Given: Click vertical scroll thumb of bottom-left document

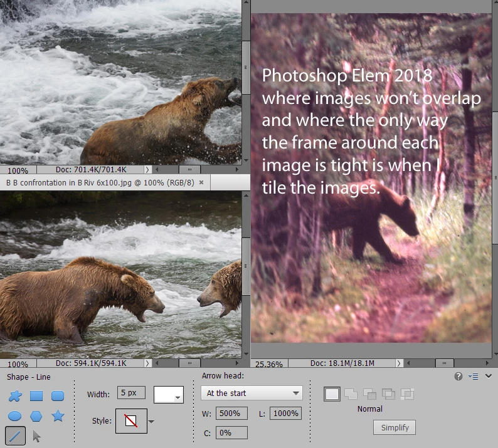Looking at the screenshot, I should tap(246, 266).
